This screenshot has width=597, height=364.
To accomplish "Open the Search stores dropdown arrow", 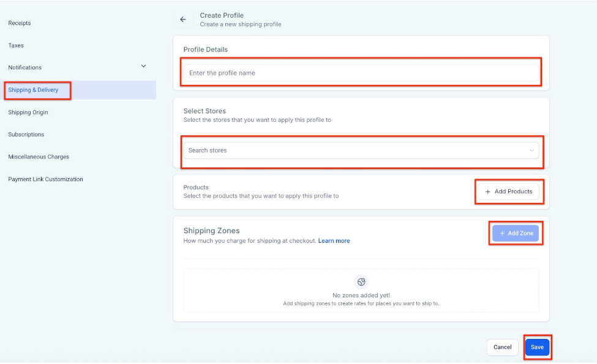I will pos(531,150).
